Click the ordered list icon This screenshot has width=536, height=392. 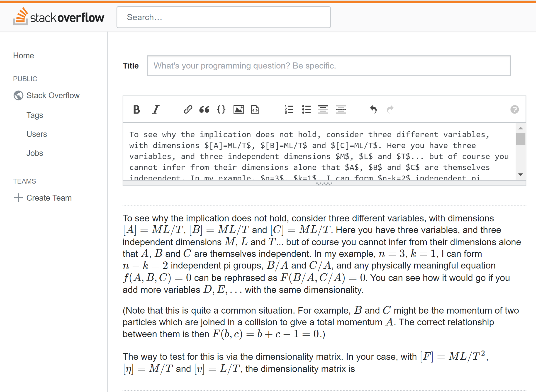[x=289, y=109]
